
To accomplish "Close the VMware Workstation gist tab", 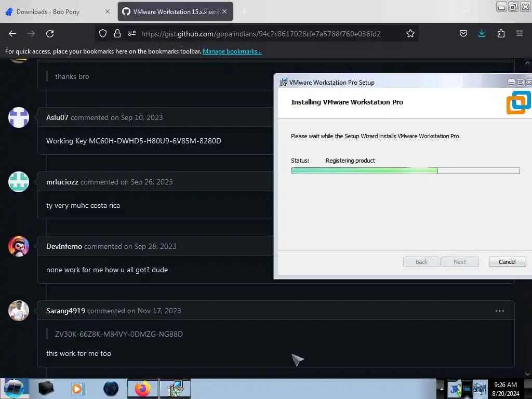I will (x=224, y=11).
